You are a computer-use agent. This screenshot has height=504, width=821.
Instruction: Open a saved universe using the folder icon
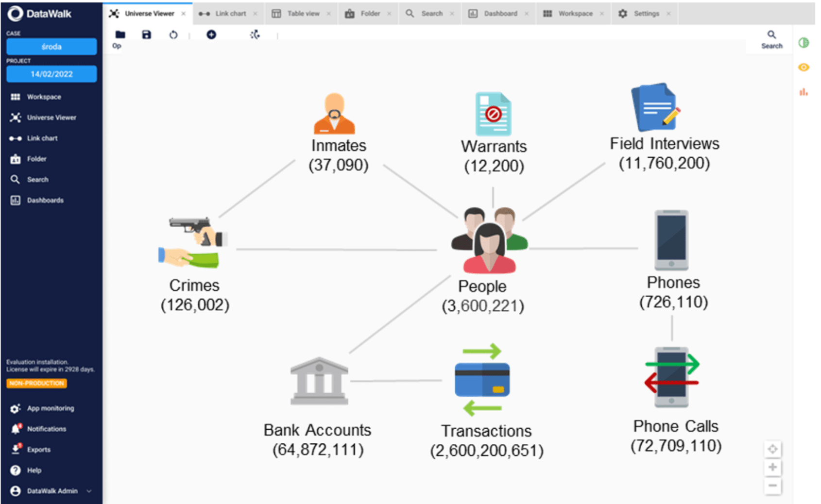(120, 34)
